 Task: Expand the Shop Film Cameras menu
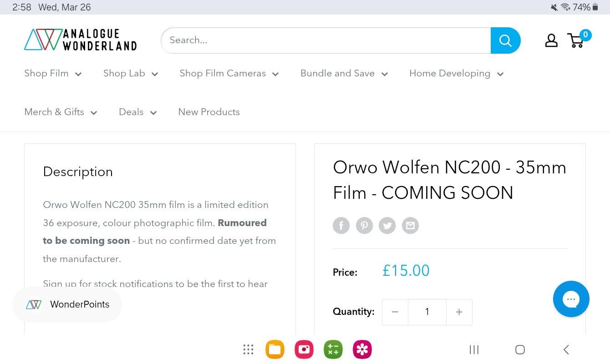click(229, 74)
